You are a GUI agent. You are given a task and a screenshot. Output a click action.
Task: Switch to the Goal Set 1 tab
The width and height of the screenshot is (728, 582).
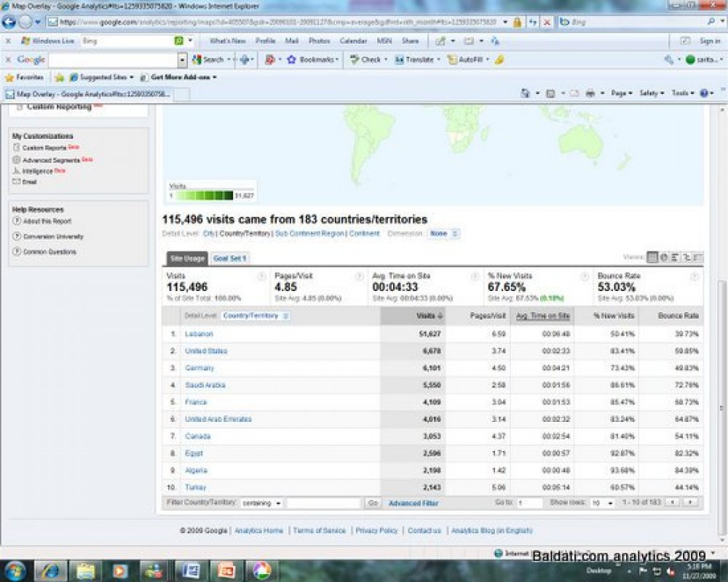(x=230, y=258)
